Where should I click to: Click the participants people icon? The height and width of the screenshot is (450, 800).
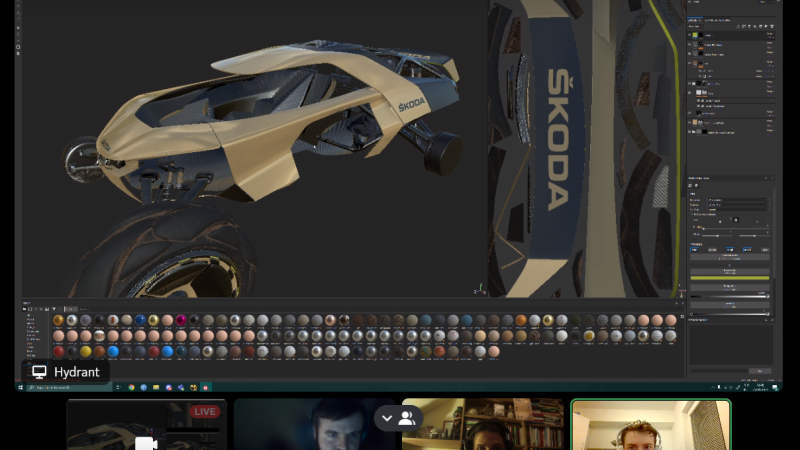click(407, 418)
